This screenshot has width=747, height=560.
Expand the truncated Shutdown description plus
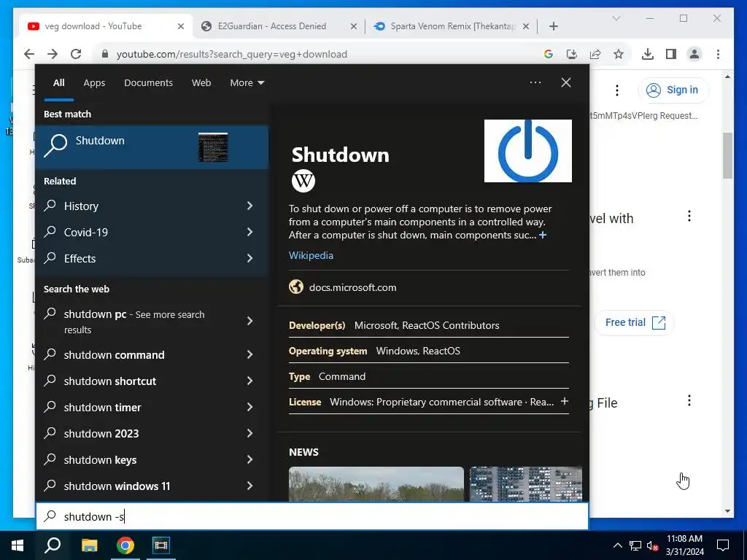tap(543, 235)
